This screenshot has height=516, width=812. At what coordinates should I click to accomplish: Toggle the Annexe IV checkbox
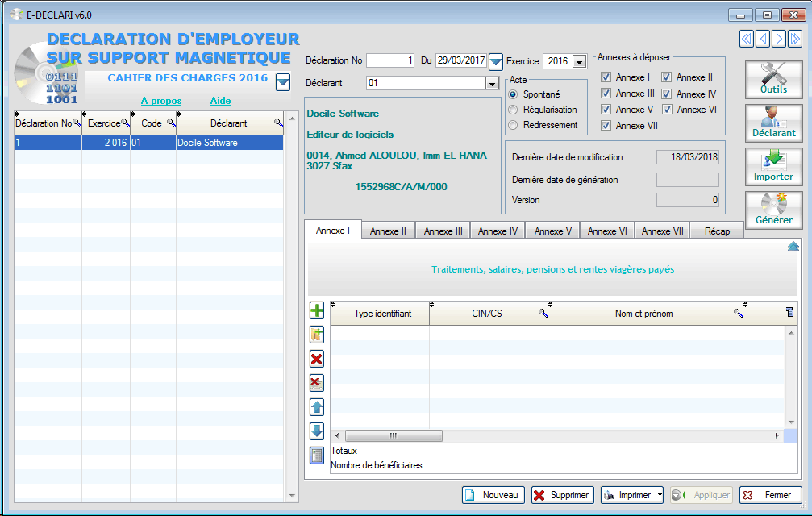[667, 94]
